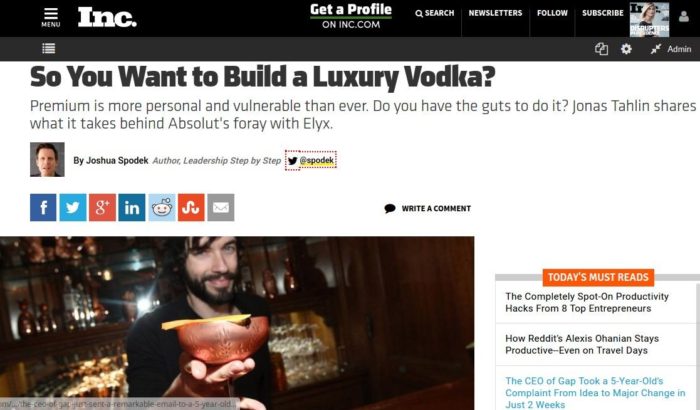
Task: Share via StumbleUpon icon
Action: (191, 207)
